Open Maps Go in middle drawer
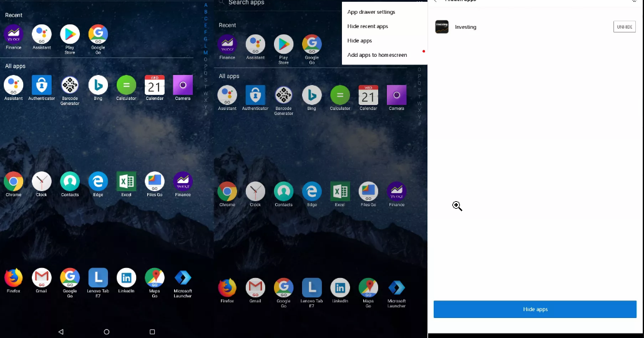 click(368, 287)
